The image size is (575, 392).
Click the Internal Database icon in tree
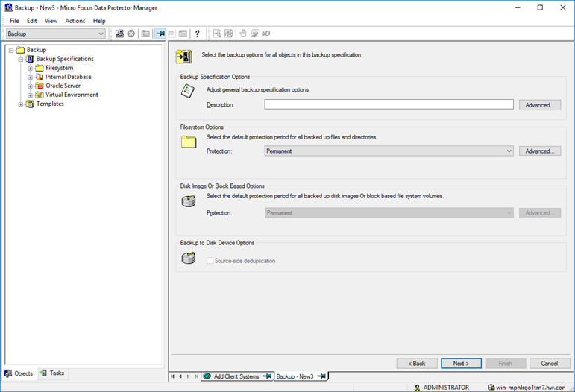click(40, 77)
